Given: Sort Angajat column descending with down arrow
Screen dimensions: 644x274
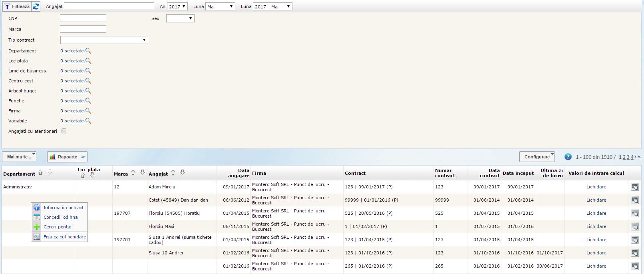Looking at the screenshot, I should click(x=183, y=172).
